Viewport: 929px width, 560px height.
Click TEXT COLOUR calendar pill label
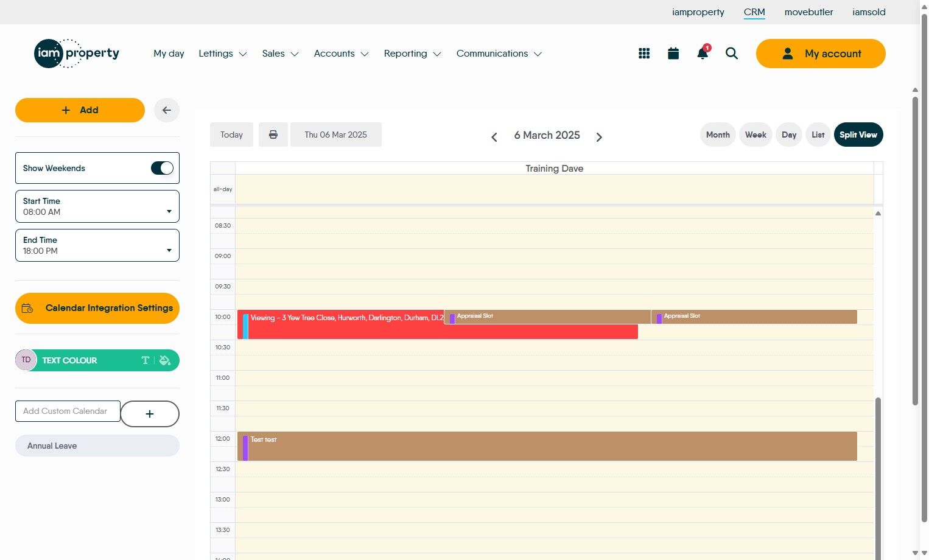click(x=69, y=360)
